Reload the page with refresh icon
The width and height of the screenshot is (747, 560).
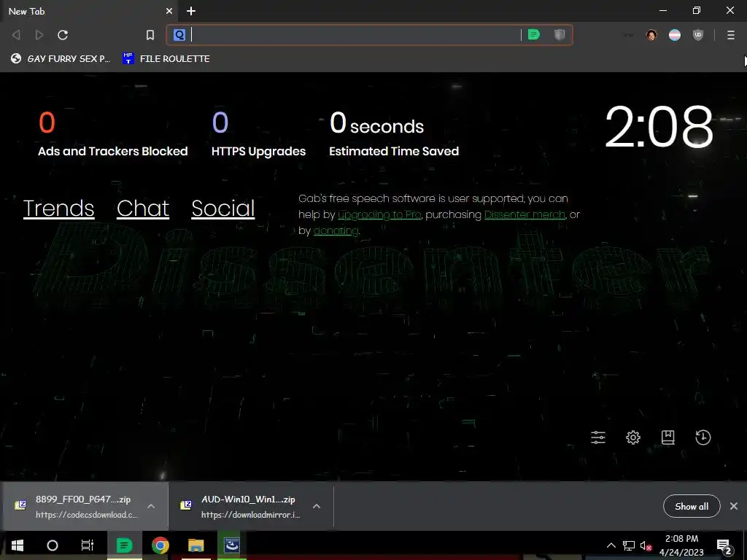pos(63,35)
